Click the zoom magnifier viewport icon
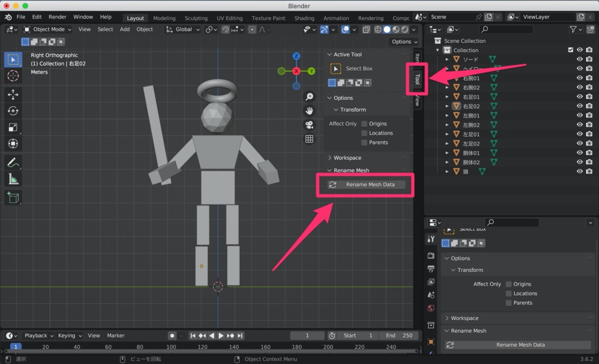This screenshot has height=364, width=599. click(309, 96)
